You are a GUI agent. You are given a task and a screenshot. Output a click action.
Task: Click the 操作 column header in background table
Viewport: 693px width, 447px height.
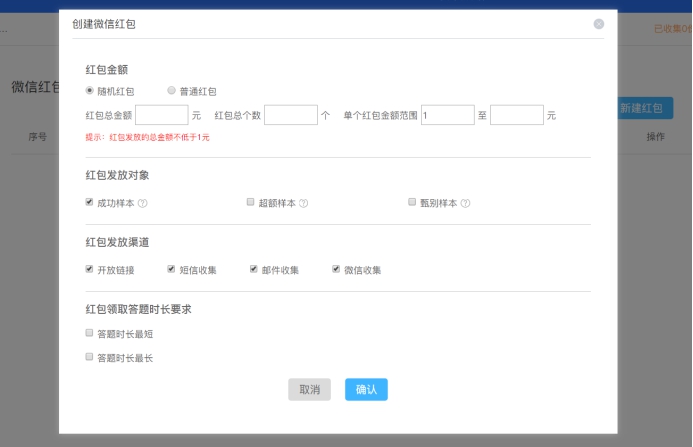[x=655, y=137]
